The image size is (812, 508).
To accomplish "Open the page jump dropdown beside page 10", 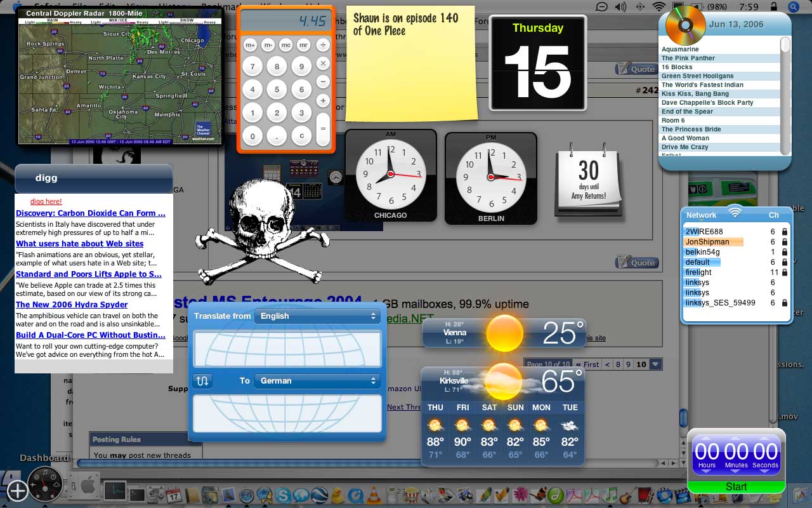I will pos(656,364).
